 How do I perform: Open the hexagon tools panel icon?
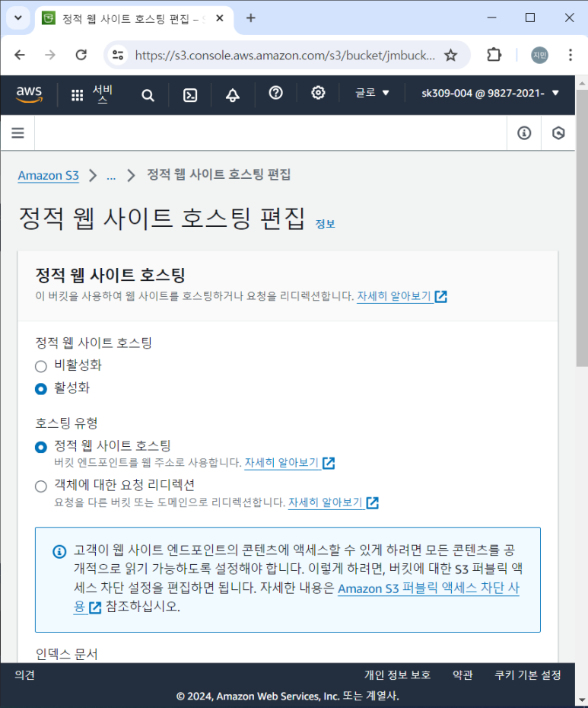pyautogui.click(x=558, y=132)
